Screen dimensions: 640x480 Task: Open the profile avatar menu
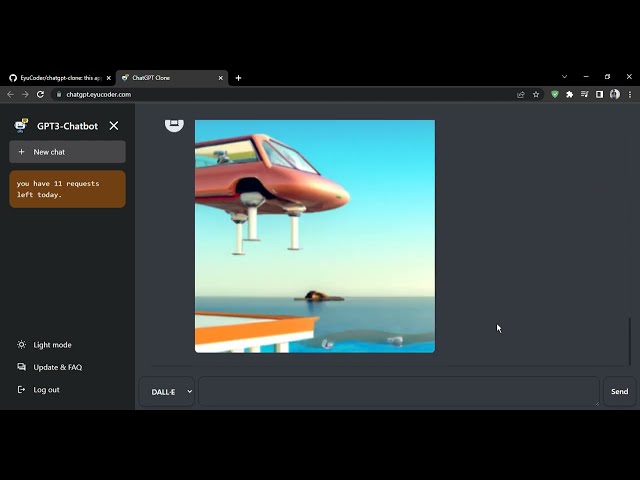coord(615,94)
